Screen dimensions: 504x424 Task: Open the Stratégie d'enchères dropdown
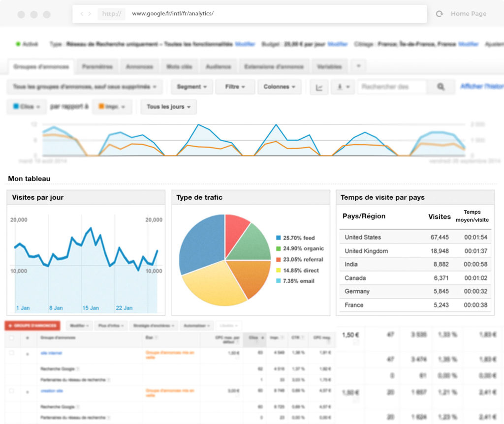pos(154,326)
